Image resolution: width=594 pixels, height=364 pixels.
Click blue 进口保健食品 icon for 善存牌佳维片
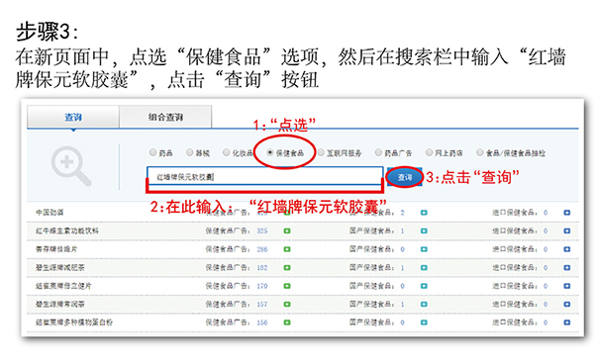[x=566, y=249]
